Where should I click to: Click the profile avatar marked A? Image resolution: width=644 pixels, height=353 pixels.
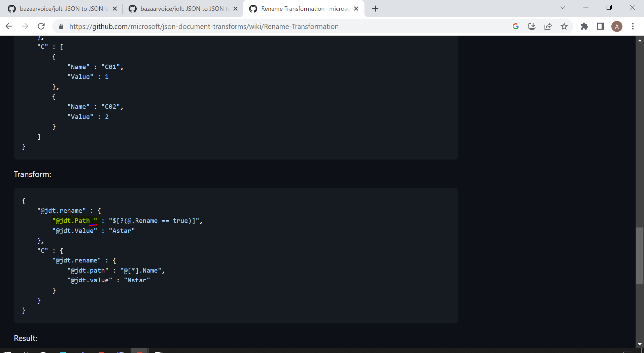(617, 26)
